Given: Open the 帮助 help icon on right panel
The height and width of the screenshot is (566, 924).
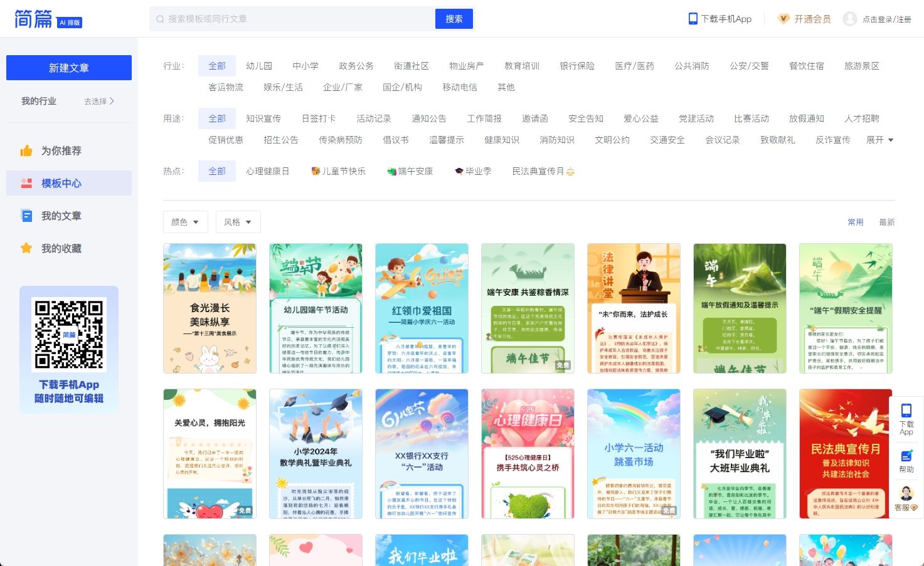Looking at the screenshot, I should click(x=906, y=456).
